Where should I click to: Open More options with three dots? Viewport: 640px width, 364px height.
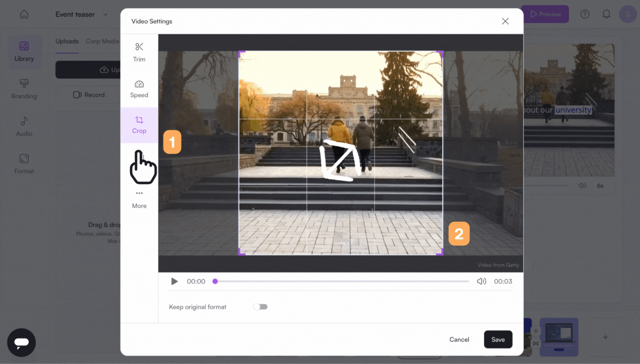(139, 199)
